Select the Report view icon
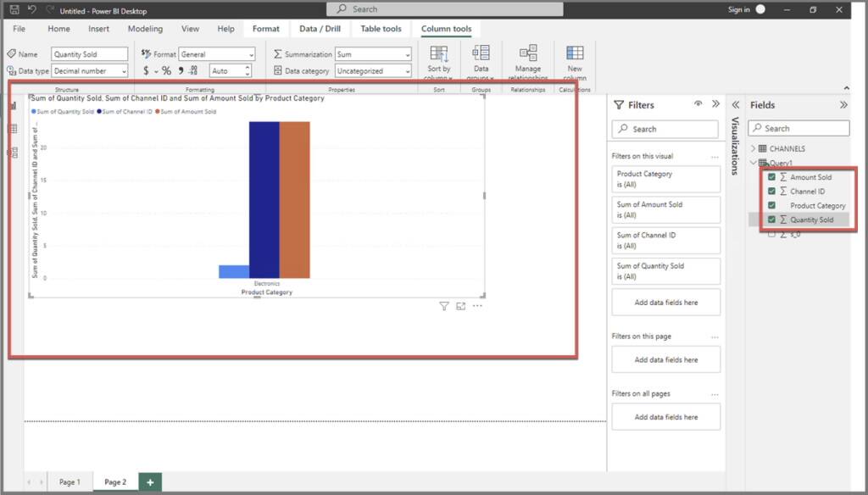Viewport: 868px width, 495px height. pos(14,105)
